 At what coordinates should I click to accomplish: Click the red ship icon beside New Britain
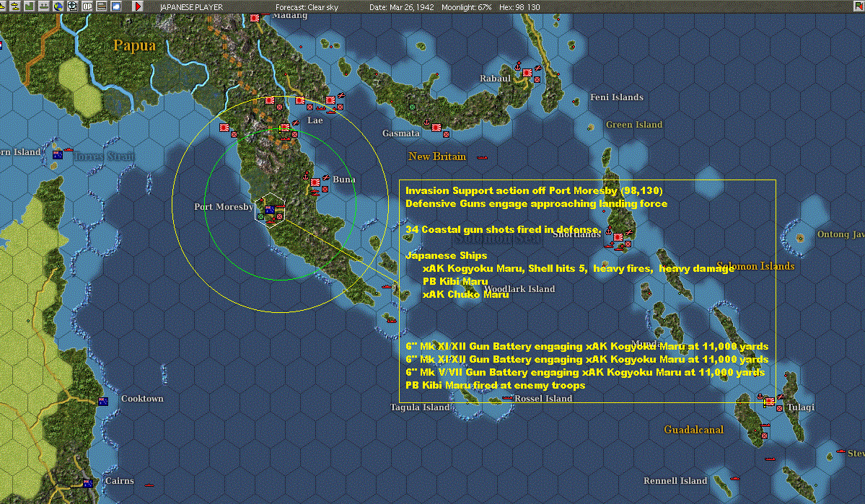[482, 158]
